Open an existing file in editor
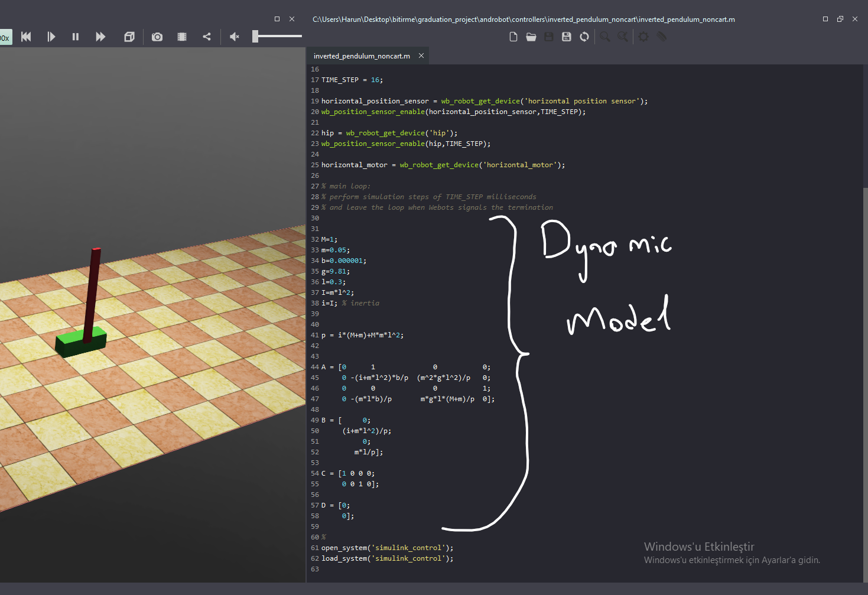The height and width of the screenshot is (595, 868). coord(531,37)
